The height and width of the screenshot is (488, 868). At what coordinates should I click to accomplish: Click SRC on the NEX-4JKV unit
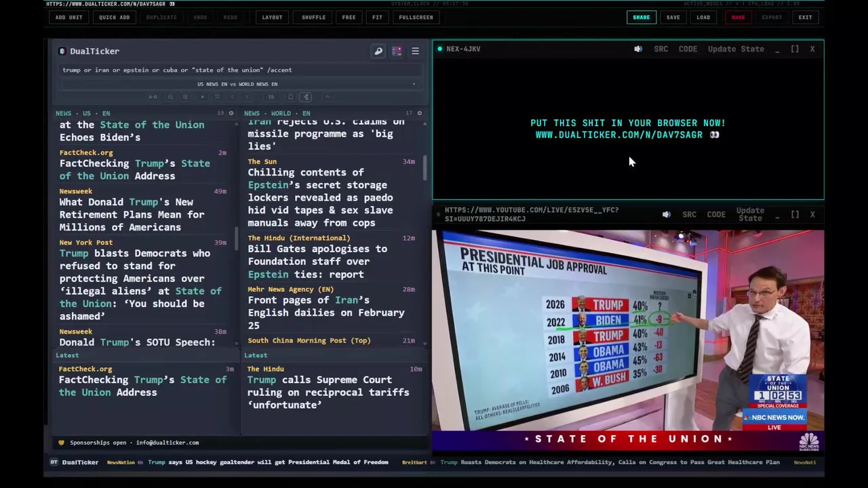(x=660, y=49)
